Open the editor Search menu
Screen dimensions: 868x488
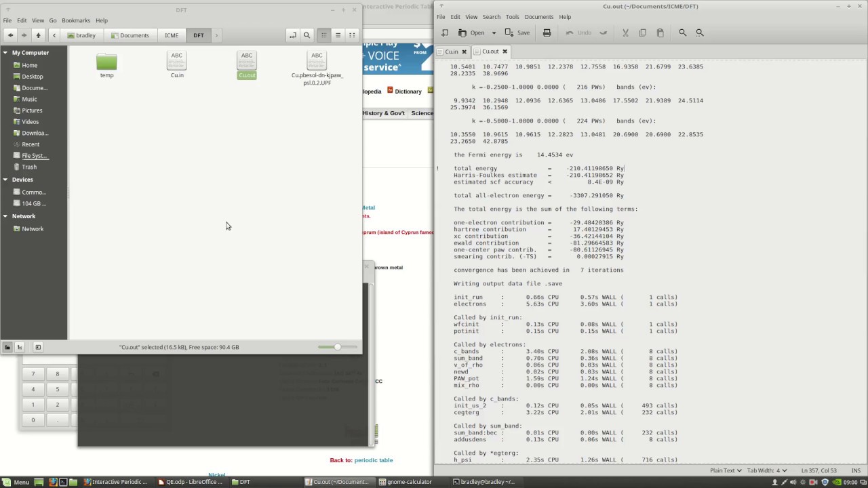pos(492,17)
